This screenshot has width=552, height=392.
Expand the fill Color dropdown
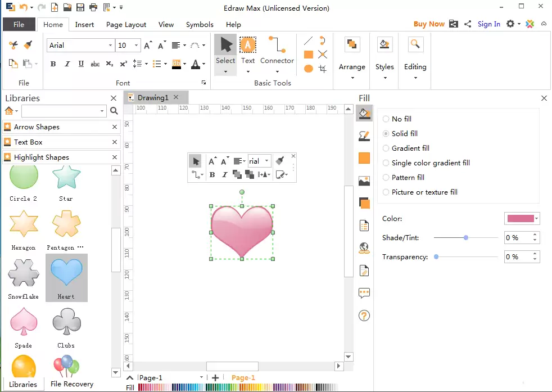tap(536, 219)
